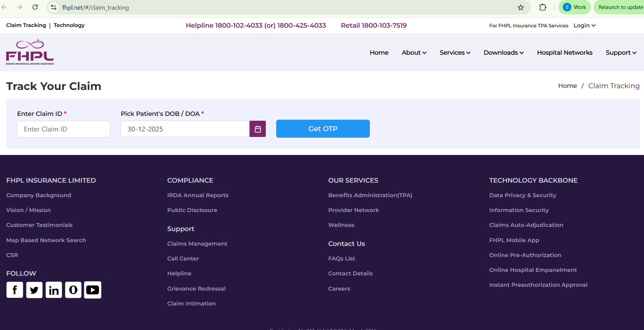Open the FAQs List page
Viewport: 644px width, 330px height.
(342, 258)
